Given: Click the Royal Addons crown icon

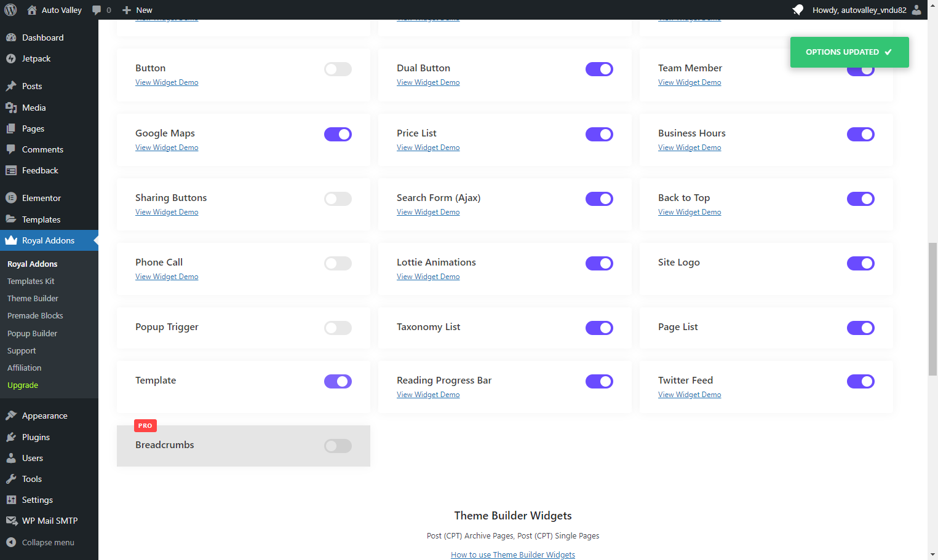Looking at the screenshot, I should tap(11, 240).
